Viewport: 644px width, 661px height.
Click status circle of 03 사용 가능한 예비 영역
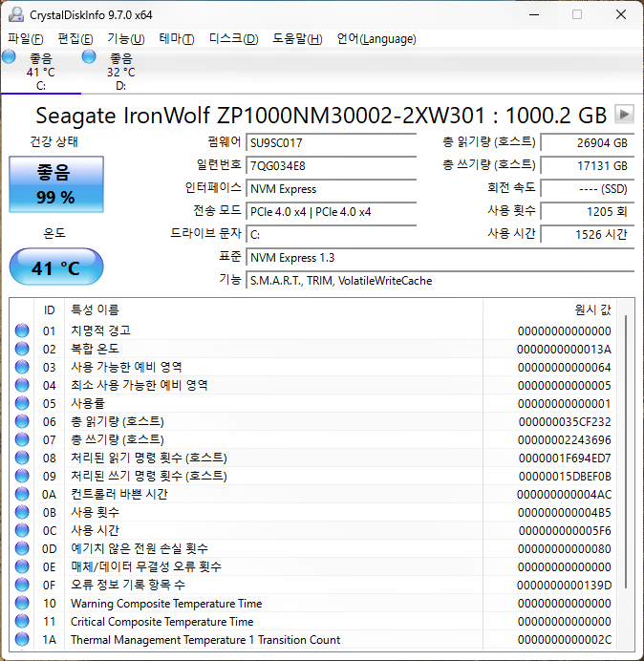22,367
